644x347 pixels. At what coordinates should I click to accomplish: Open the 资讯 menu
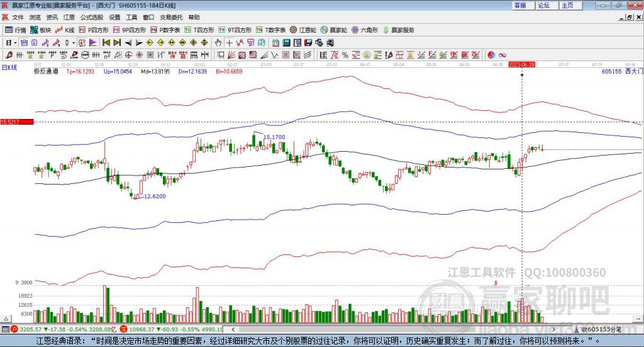[52, 17]
